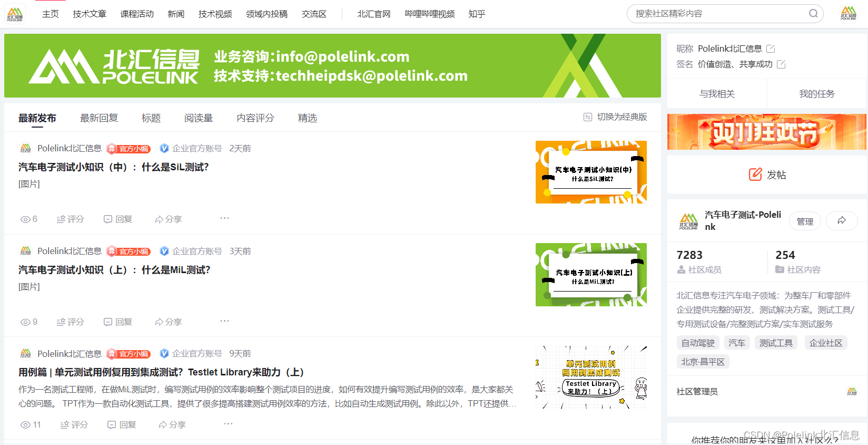This screenshot has width=868, height=445.
Task: Reply to the MiL post
Action: 118,322
